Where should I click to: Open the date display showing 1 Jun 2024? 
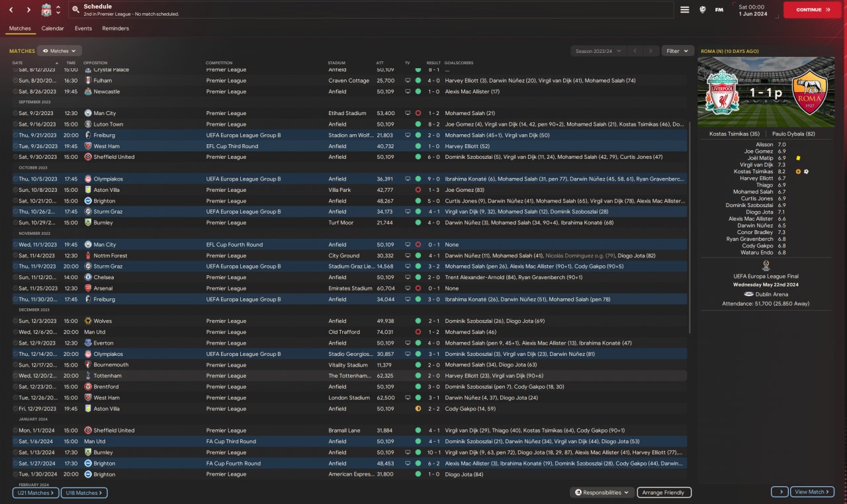click(754, 10)
